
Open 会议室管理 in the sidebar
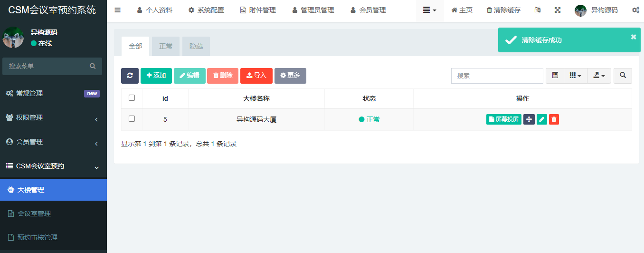point(34,214)
